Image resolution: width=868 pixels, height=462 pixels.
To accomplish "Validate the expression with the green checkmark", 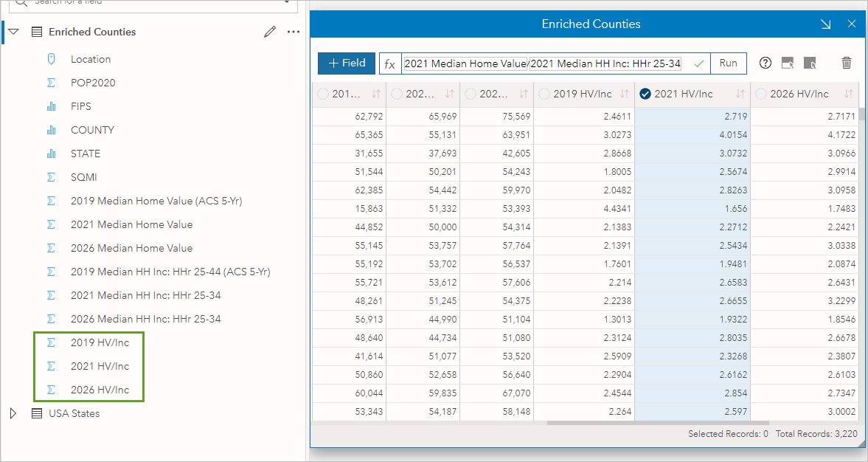I will [x=698, y=63].
